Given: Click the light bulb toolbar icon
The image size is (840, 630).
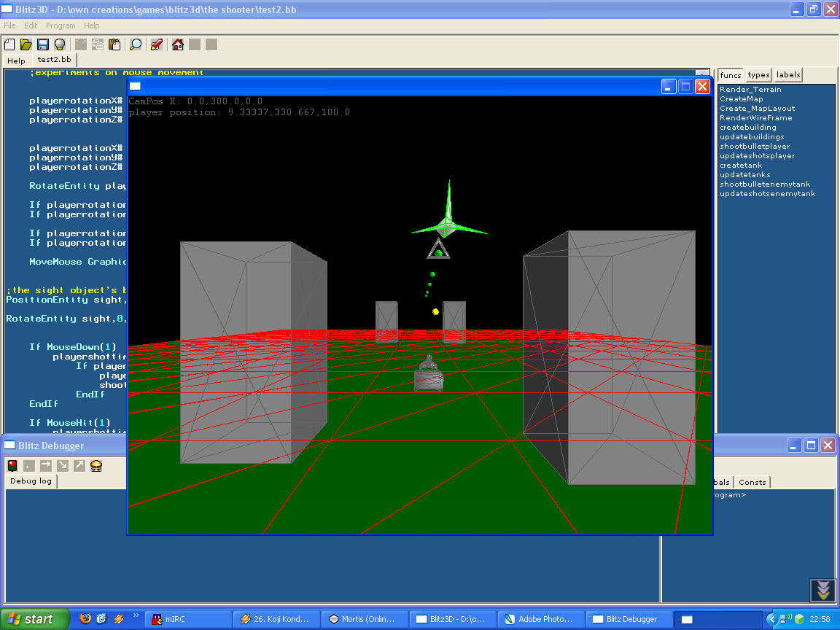Looking at the screenshot, I should pos(60,44).
